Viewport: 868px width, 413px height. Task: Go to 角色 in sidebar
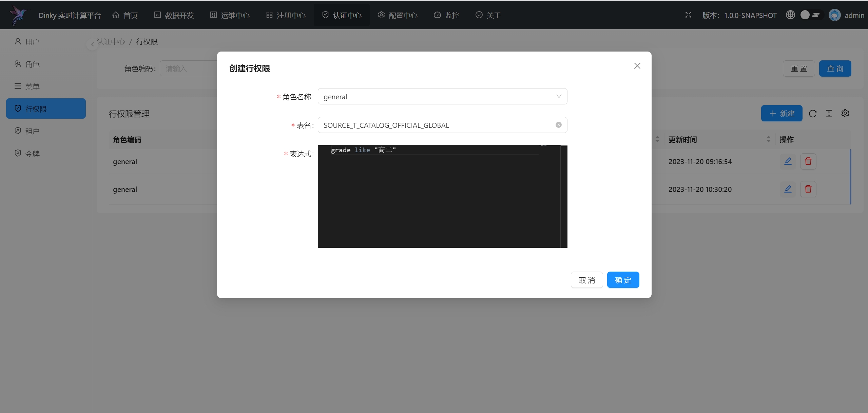[46, 64]
